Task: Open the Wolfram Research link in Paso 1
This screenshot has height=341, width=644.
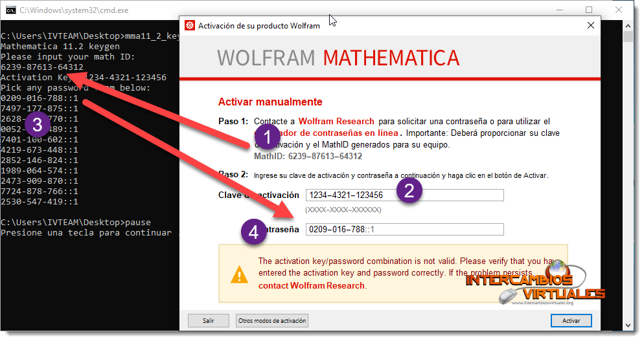Action: pyautogui.click(x=336, y=122)
